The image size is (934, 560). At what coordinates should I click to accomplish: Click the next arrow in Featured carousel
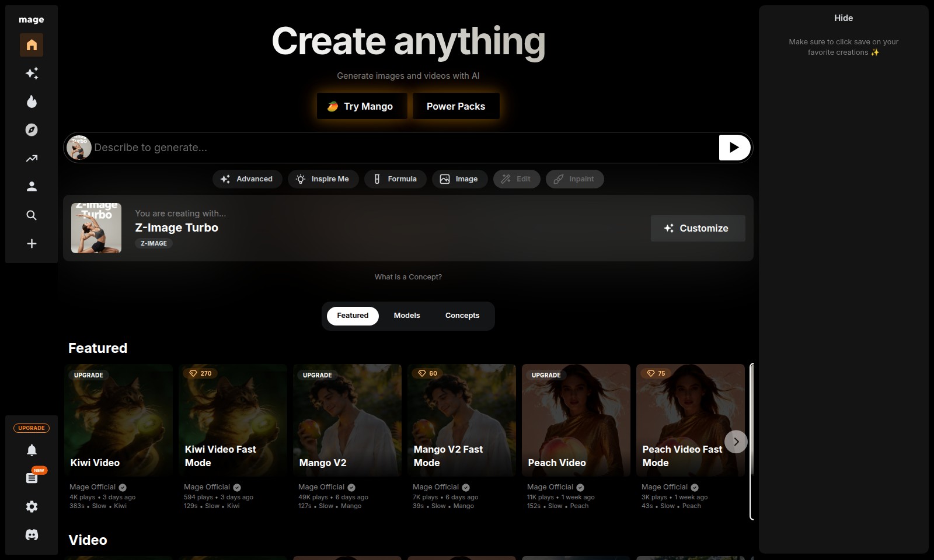click(x=736, y=442)
